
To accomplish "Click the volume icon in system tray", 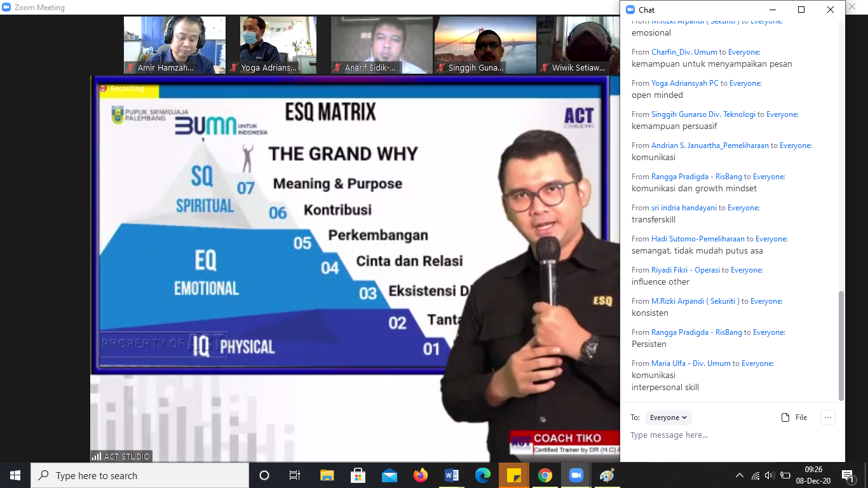I will (x=769, y=475).
